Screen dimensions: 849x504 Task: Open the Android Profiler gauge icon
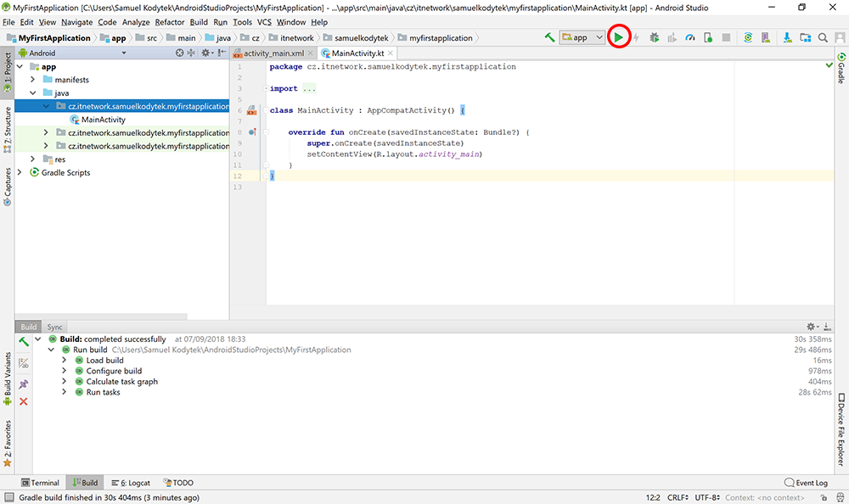pyautogui.click(x=690, y=37)
